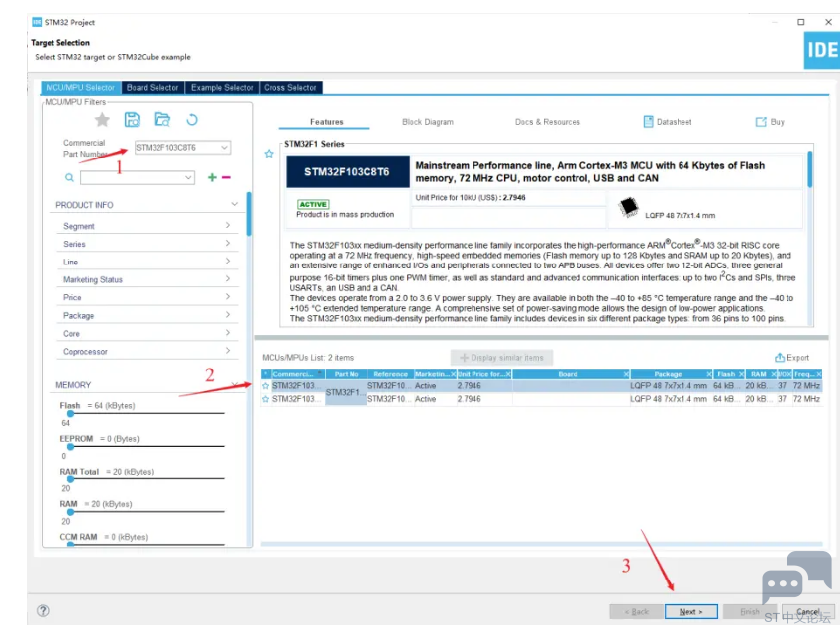Toggle favorite star beside STM32F1 Series panel
This screenshot has width=840, height=633.
tap(269, 154)
